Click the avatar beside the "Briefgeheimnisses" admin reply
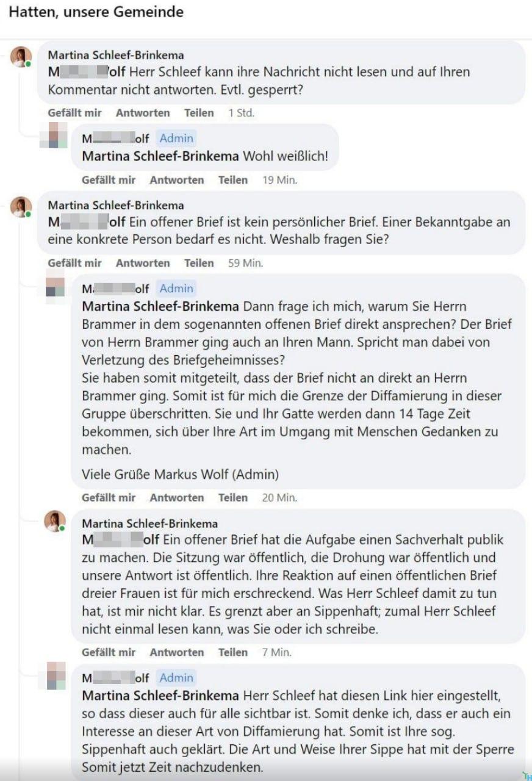The image size is (532, 781). click(55, 286)
